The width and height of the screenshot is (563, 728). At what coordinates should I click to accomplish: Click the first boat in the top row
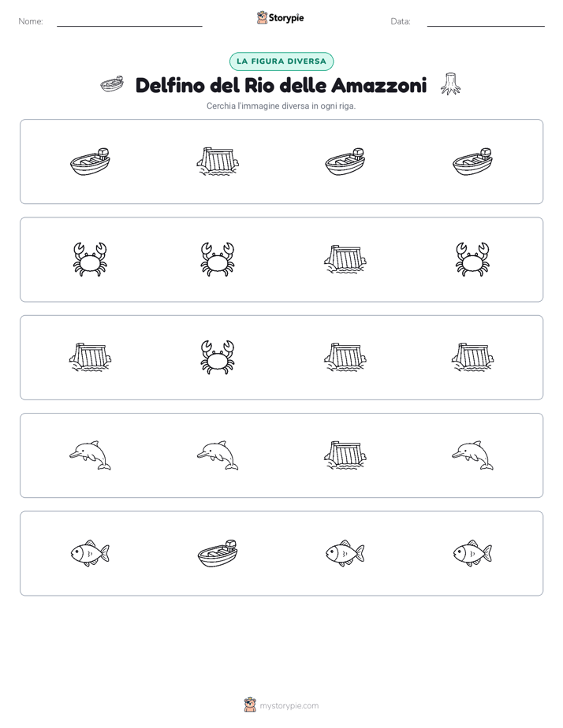90,162
